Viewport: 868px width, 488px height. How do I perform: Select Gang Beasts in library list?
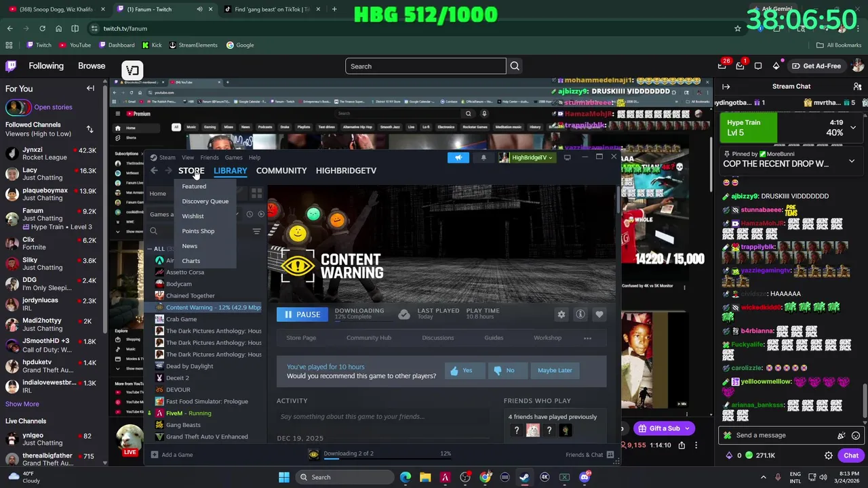pyautogui.click(x=183, y=426)
